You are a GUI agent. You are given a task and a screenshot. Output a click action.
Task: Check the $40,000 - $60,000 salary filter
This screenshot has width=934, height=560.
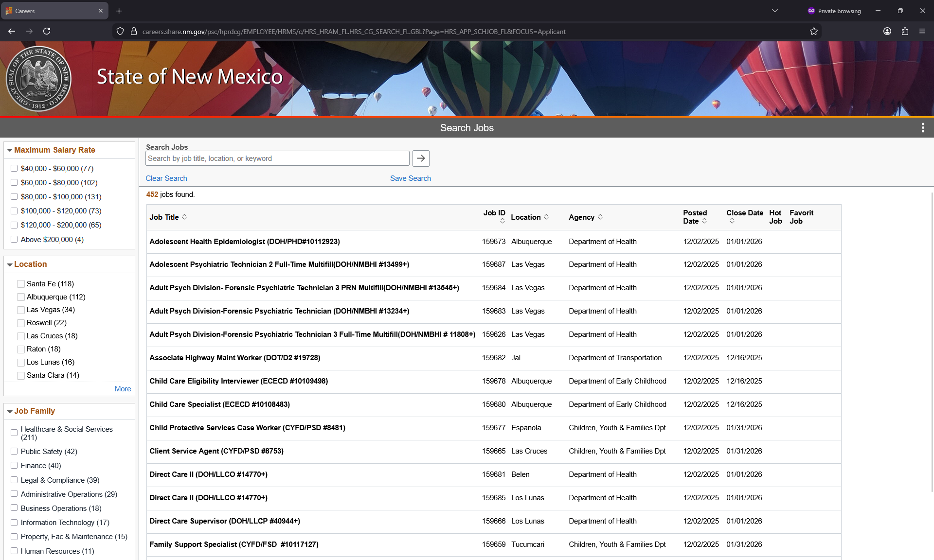[14, 168]
